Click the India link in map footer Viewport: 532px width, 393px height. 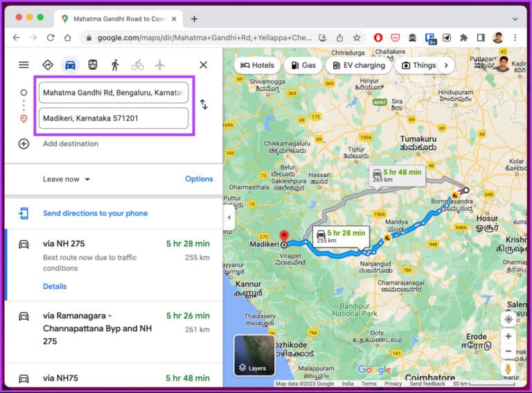pos(348,383)
